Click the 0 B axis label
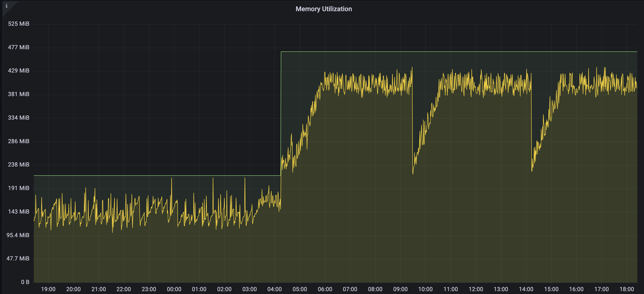This screenshot has height=294, width=644. 26,282
